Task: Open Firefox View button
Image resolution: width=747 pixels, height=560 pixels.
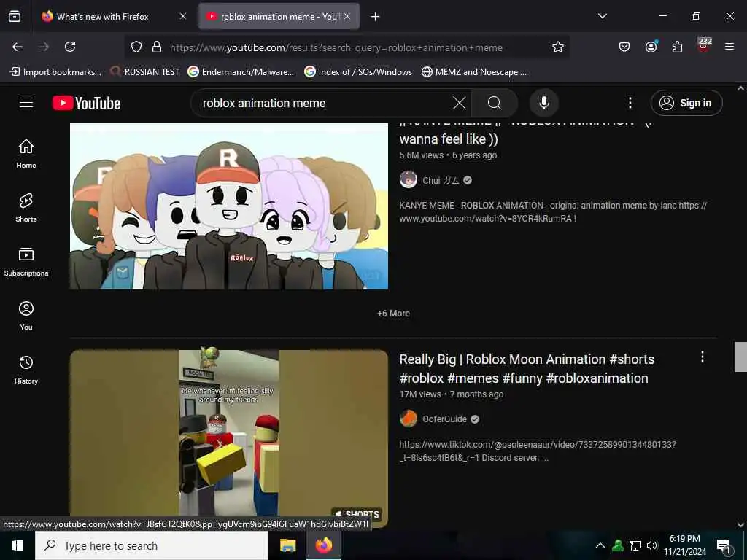Action: (x=15, y=17)
